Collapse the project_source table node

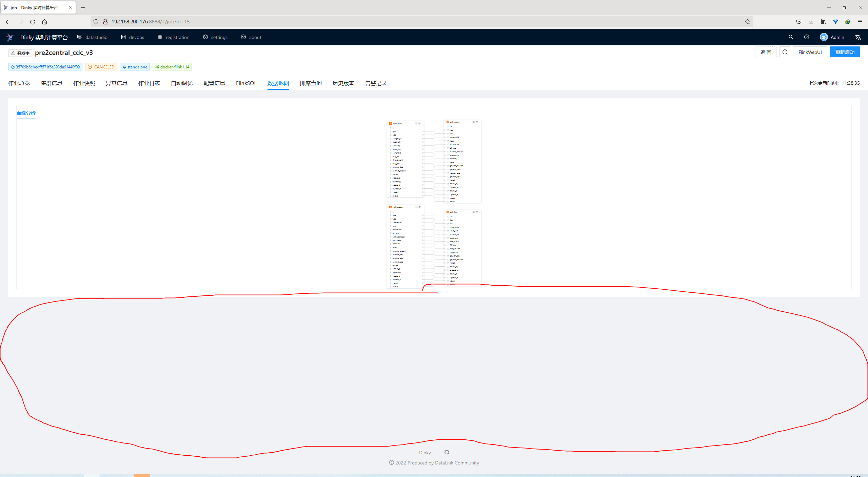416,207
